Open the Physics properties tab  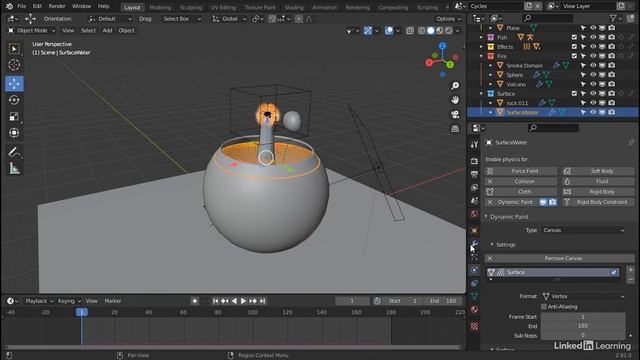click(x=474, y=270)
